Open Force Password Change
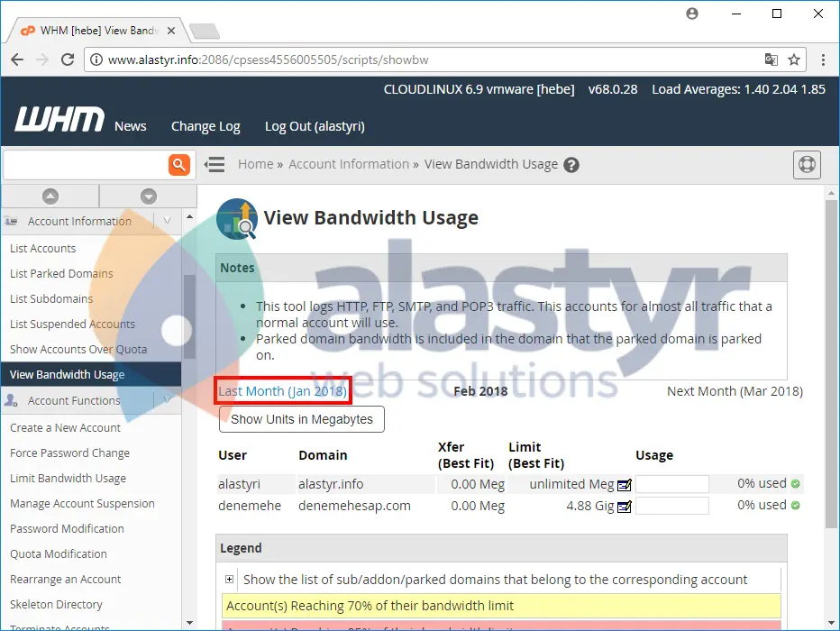This screenshot has width=840, height=631. tap(69, 453)
